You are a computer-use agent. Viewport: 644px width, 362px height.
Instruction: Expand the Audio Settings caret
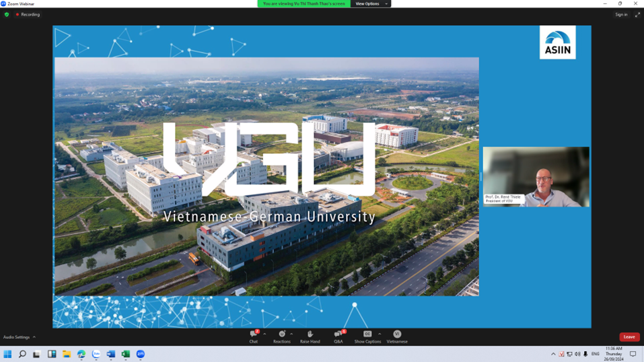click(34, 337)
